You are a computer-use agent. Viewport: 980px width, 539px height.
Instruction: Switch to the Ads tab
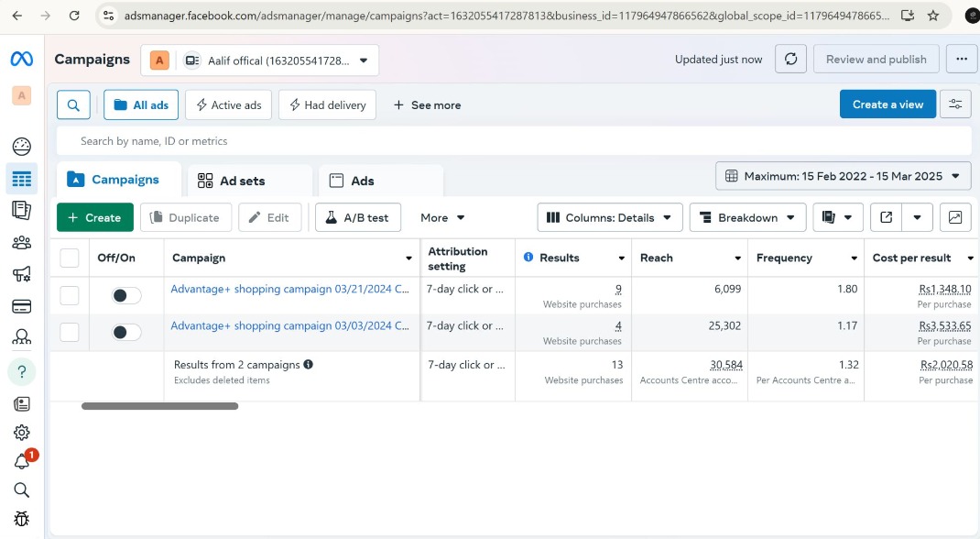click(x=362, y=181)
